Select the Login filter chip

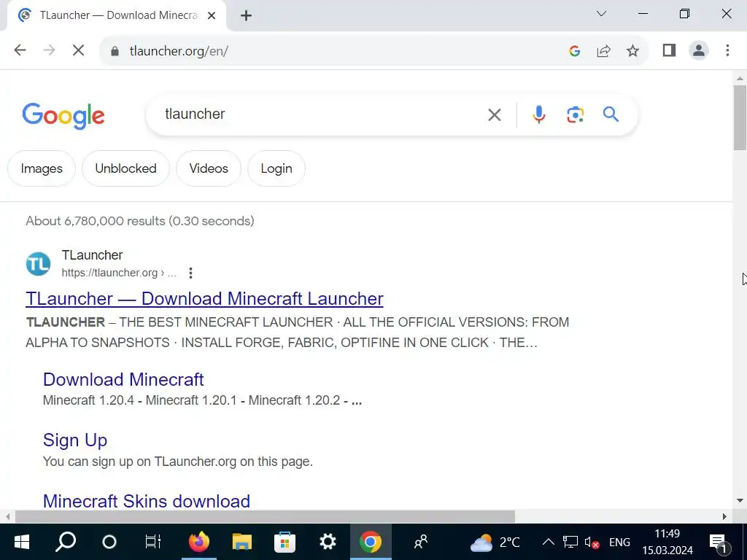(276, 168)
